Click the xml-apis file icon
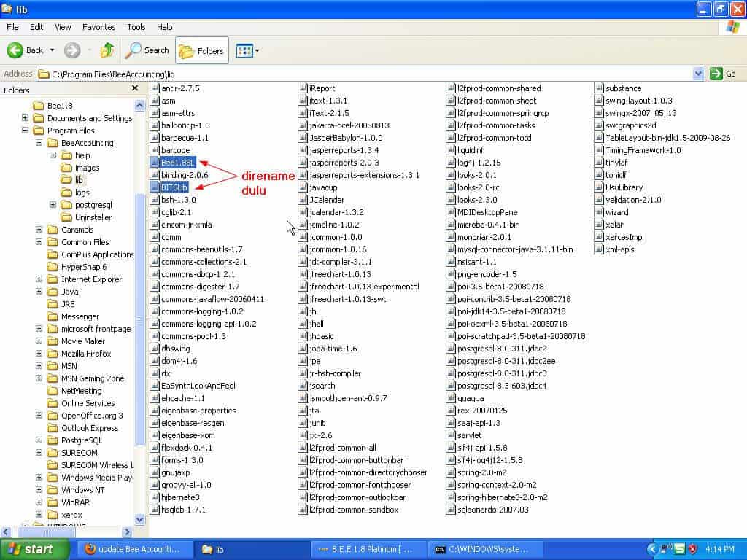The image size is (747, 560). tap(600, 249)
